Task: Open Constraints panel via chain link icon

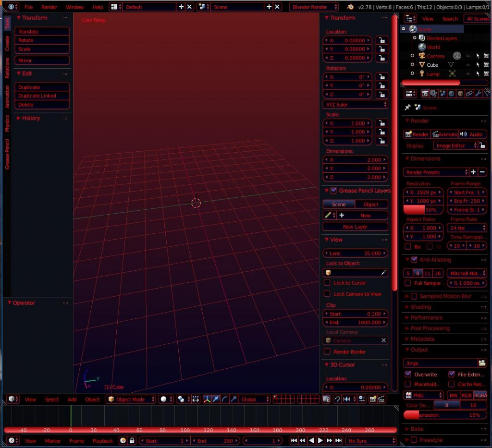Action: pyautogui.click(x=469, y=94)
